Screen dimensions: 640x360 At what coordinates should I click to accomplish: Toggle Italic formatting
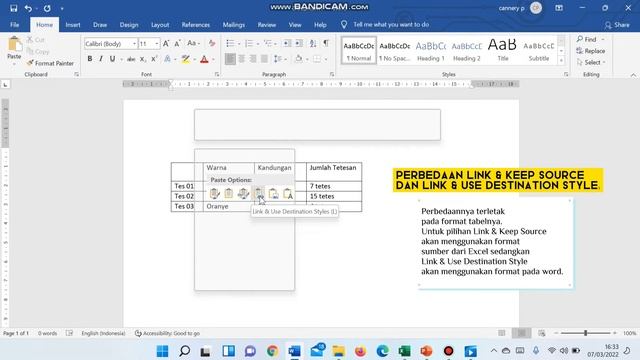coord(101,59)
